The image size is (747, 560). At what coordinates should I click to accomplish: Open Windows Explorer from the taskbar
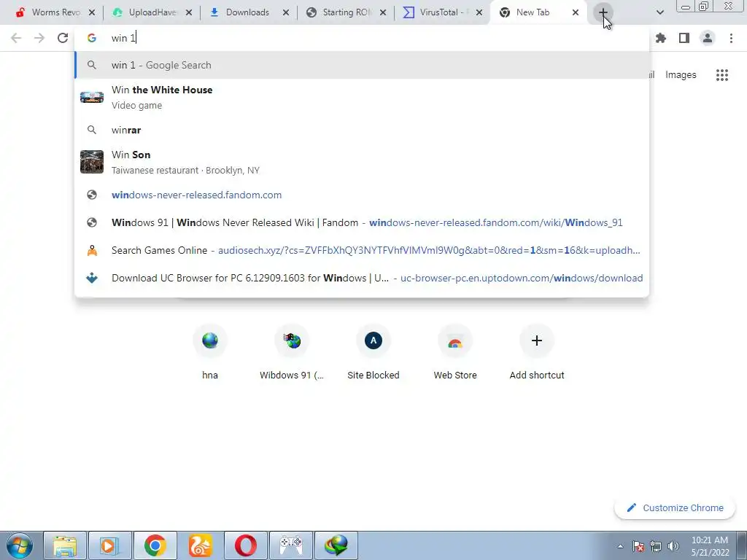65,545
